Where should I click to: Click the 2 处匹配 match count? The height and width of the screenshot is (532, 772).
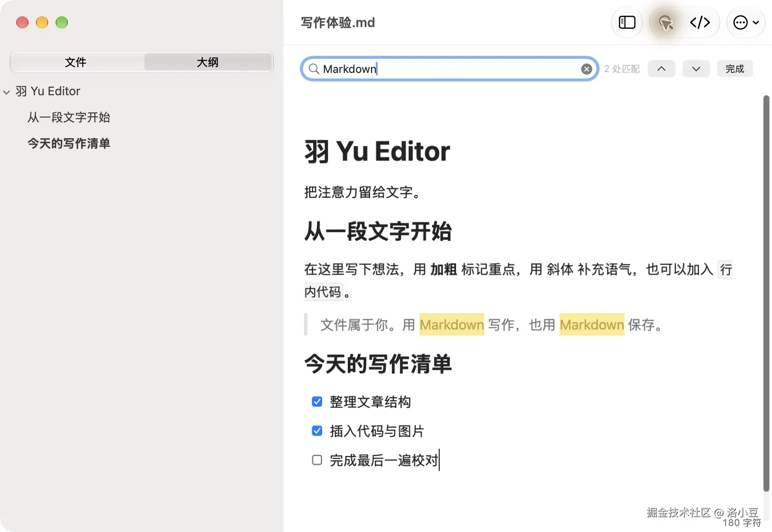pos(622,69)
